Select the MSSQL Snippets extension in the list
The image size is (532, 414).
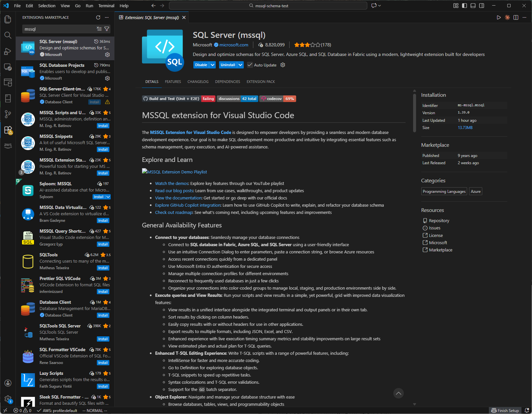click(x=65, y=143)
